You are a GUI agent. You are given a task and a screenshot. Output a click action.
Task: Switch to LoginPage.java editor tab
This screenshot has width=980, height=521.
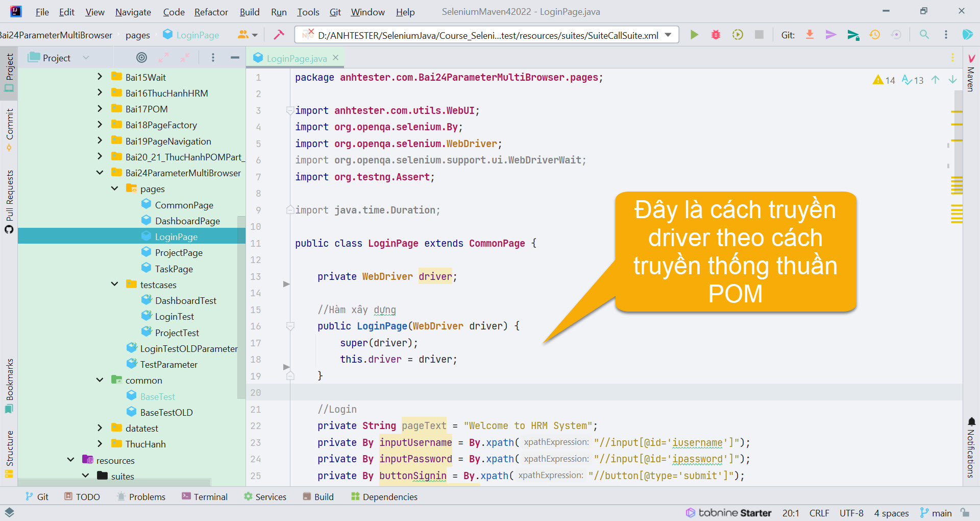coord(297,58)
